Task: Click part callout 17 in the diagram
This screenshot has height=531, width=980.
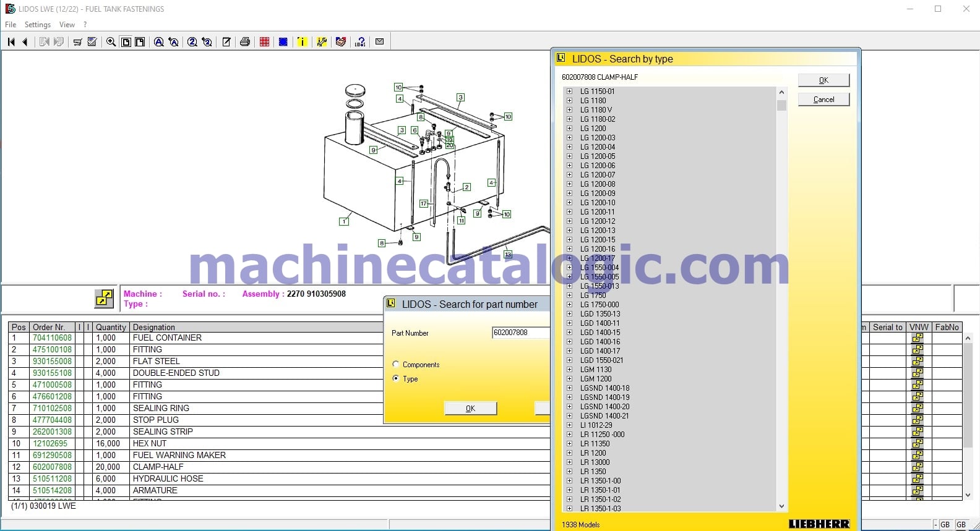Action: point(424,203)
